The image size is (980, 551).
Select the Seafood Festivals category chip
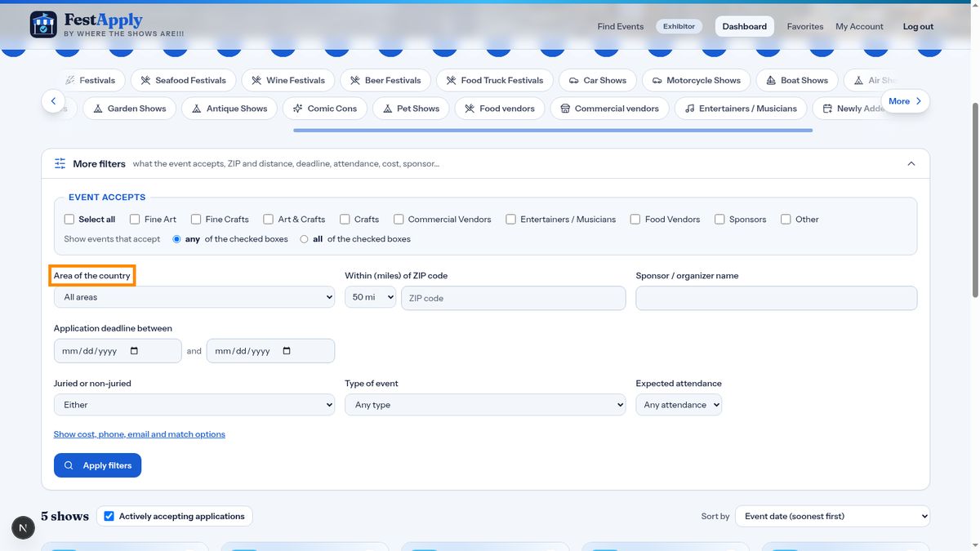183,80
